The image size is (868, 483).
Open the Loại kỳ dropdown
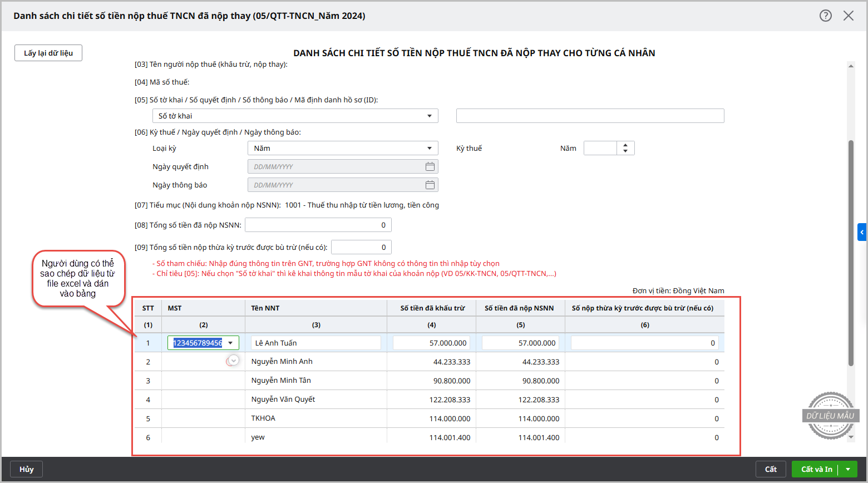pyautogui.click(x=429, y=148)
